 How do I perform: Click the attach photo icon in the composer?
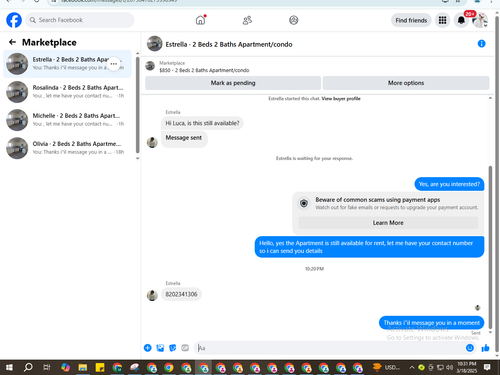coord(160,348)
